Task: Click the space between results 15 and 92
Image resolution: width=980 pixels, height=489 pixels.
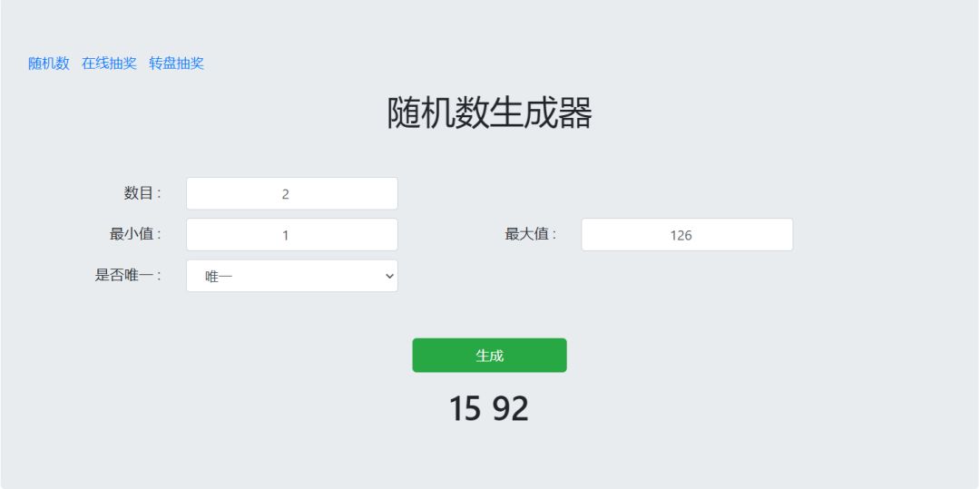Action: [486, 409]
